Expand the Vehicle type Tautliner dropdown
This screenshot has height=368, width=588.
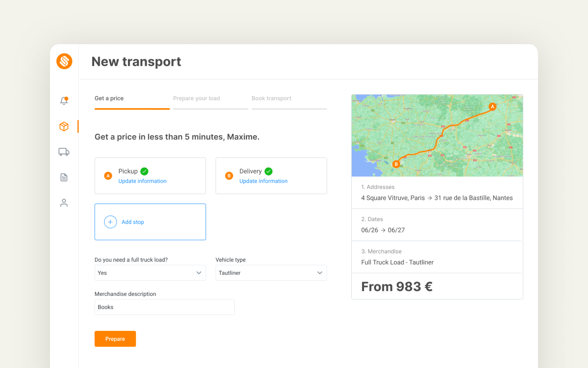[x=271, y=273]
